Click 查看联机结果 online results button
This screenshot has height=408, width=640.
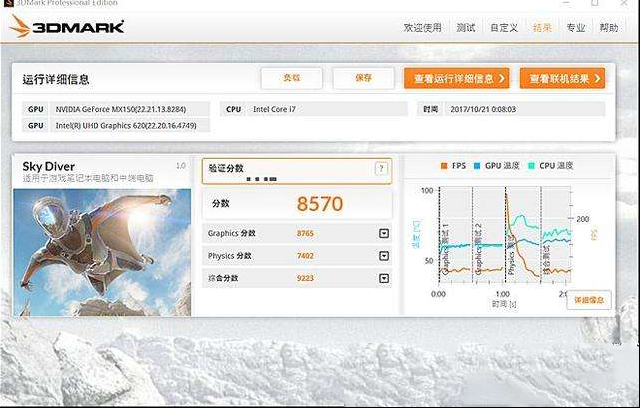pos(562,78)
